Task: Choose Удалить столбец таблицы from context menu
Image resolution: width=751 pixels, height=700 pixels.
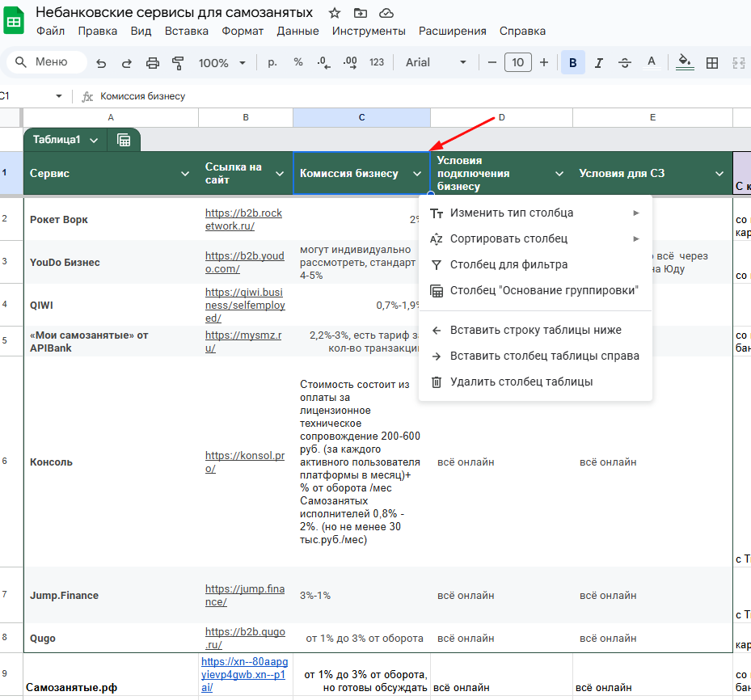Action: click(x=521, y=382)
